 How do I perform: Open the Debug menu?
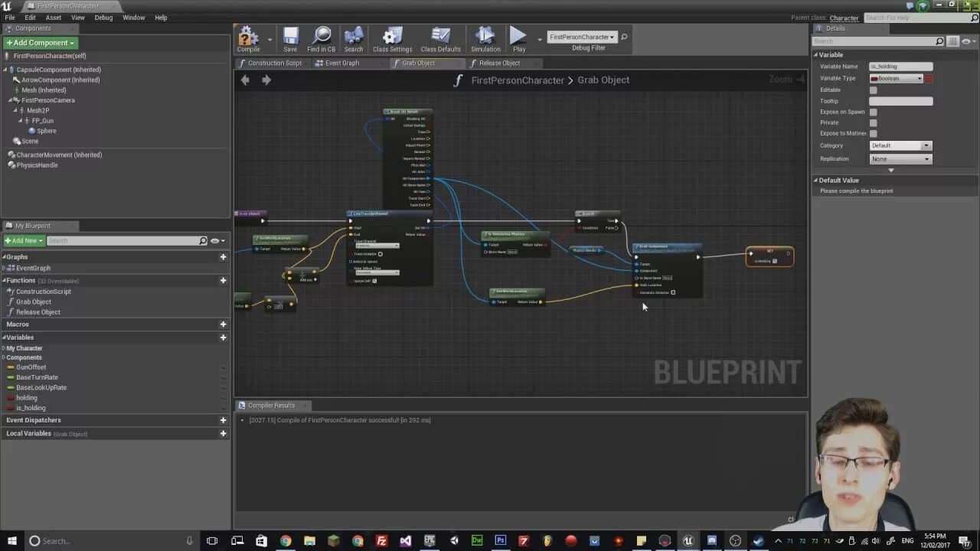[x=103, y=18]
